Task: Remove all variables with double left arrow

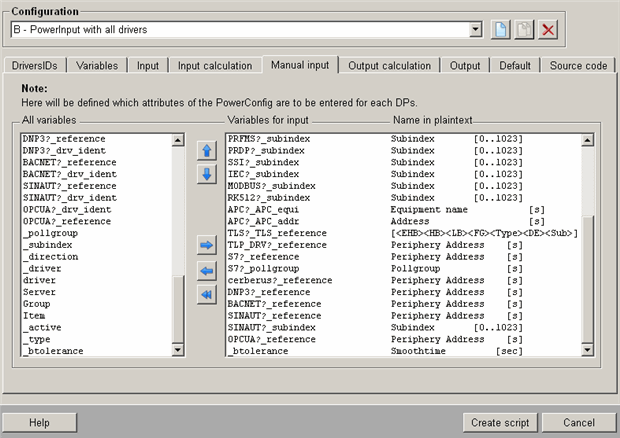Action: [x=207, y=294]
